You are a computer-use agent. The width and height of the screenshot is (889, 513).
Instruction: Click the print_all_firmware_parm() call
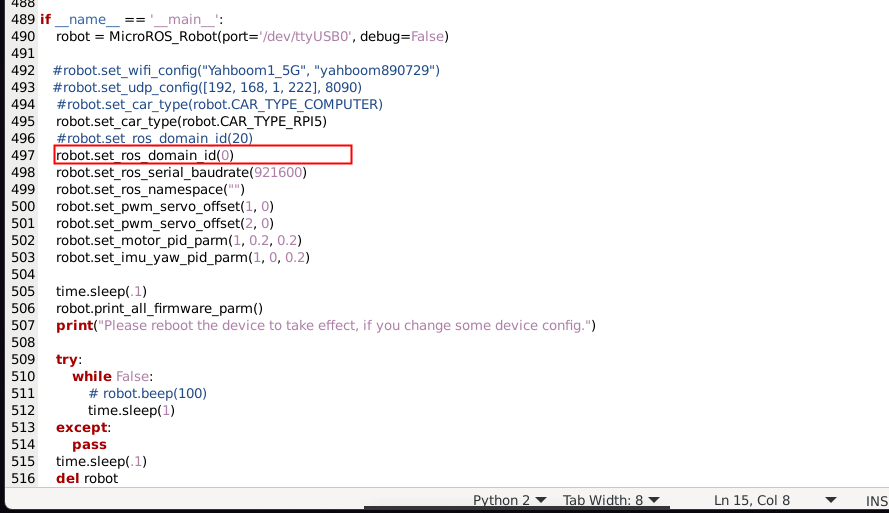tap(160, 308)
